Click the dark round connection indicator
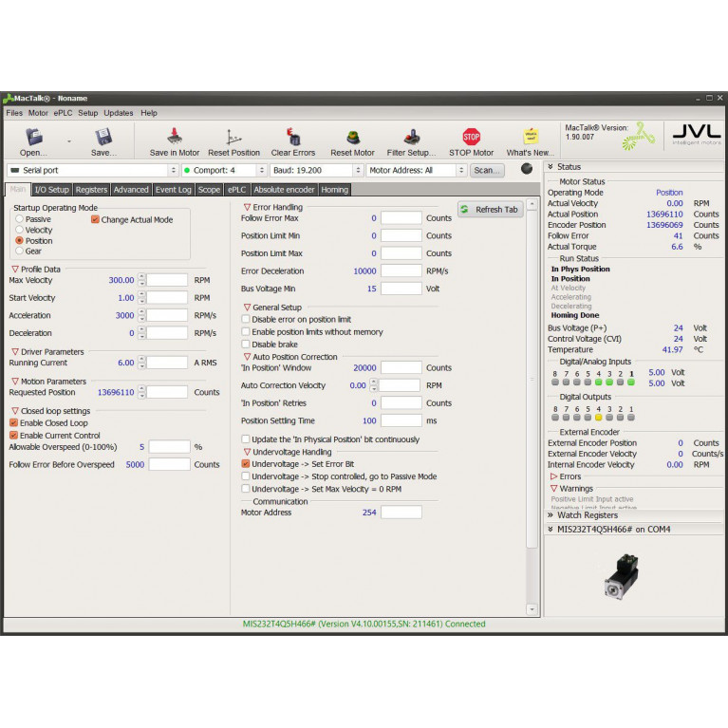 (527, 169)
